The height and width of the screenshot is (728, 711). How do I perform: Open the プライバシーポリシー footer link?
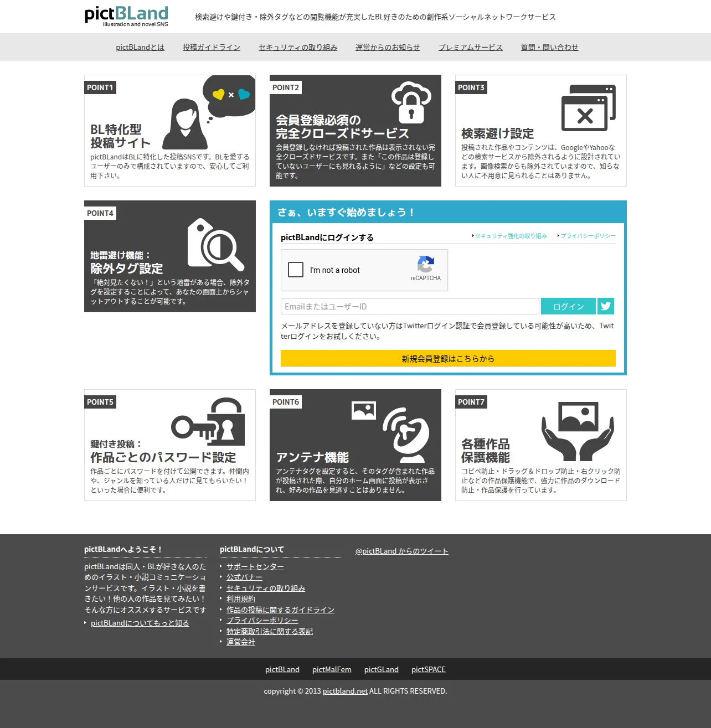[x=262, y=620]
